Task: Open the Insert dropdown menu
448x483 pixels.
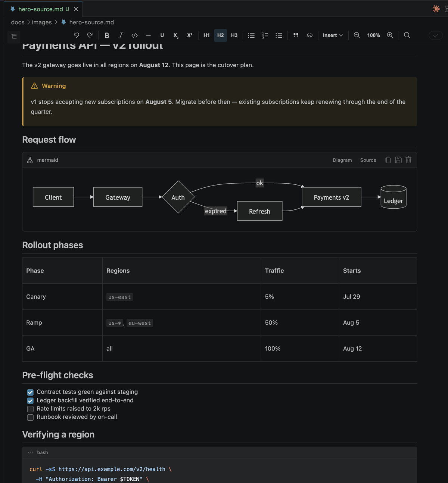Action: click(x=333, y=35)
